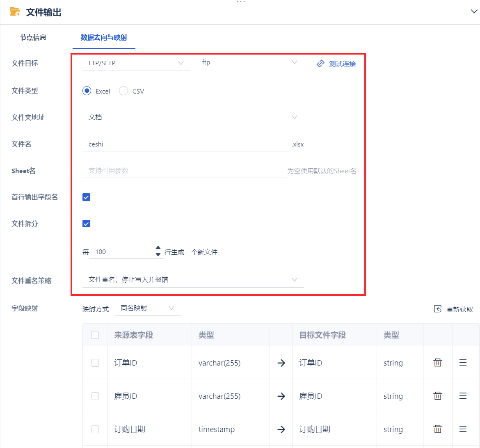This screenshot has height=448, width=480.
Task: Check the 订购日期 row checkbox
Action: pyautogui.click(x=95, y=429)
